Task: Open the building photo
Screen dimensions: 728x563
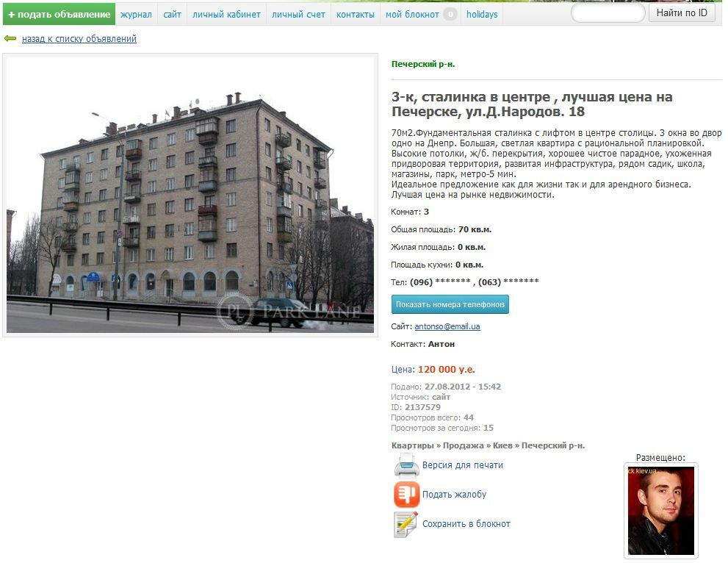Action: point(190,195)
